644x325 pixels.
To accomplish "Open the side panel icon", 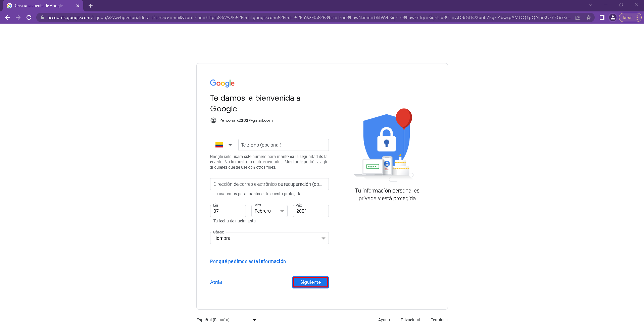I will coord(602,17).
